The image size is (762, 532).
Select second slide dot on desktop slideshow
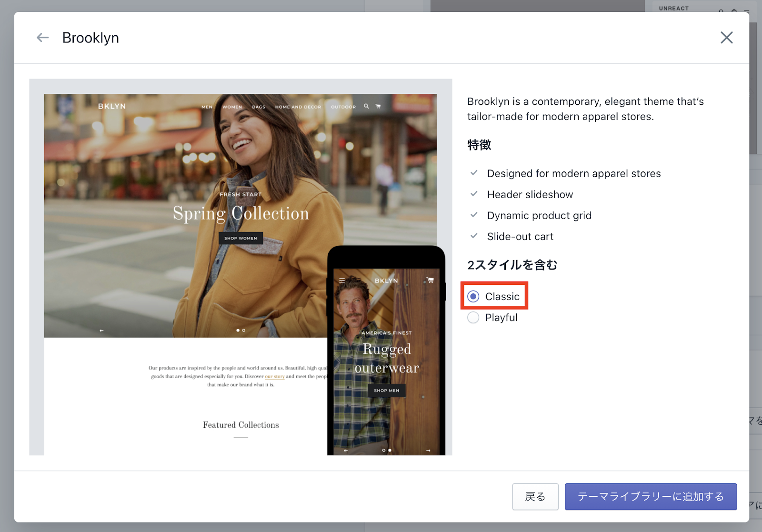(x=244, y=331)
